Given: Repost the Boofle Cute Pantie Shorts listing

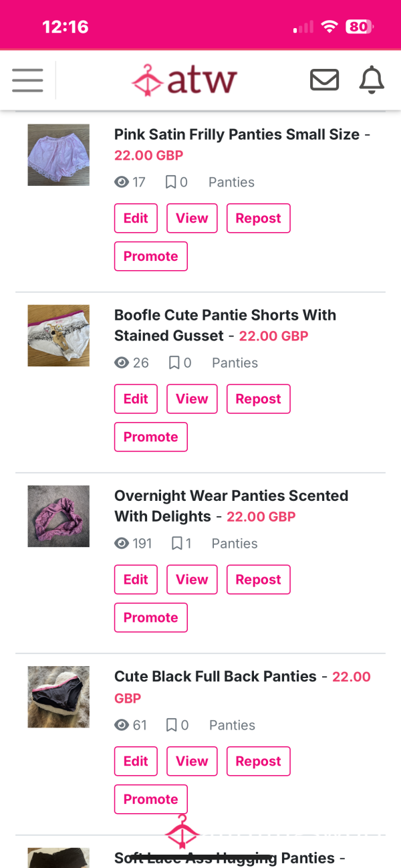Looking at the screenshot, I should [x=259, y=399].
